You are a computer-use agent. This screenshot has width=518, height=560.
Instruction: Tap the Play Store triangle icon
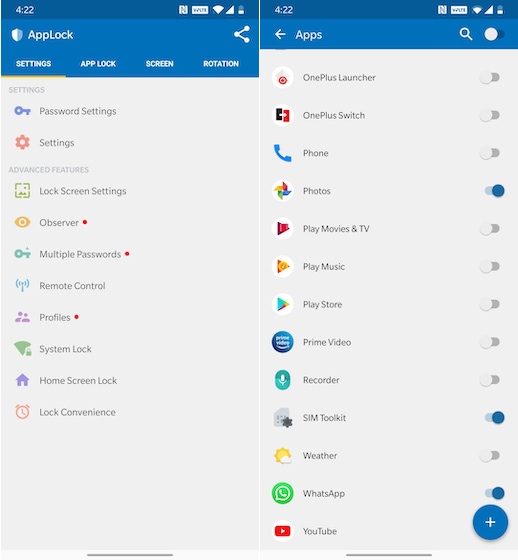point(283,304)
